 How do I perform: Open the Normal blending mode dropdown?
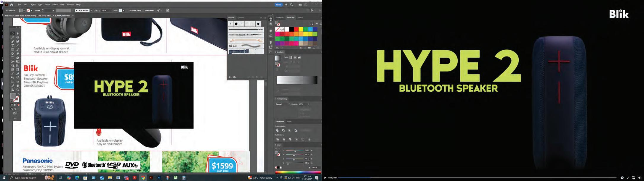click(283, 104)
